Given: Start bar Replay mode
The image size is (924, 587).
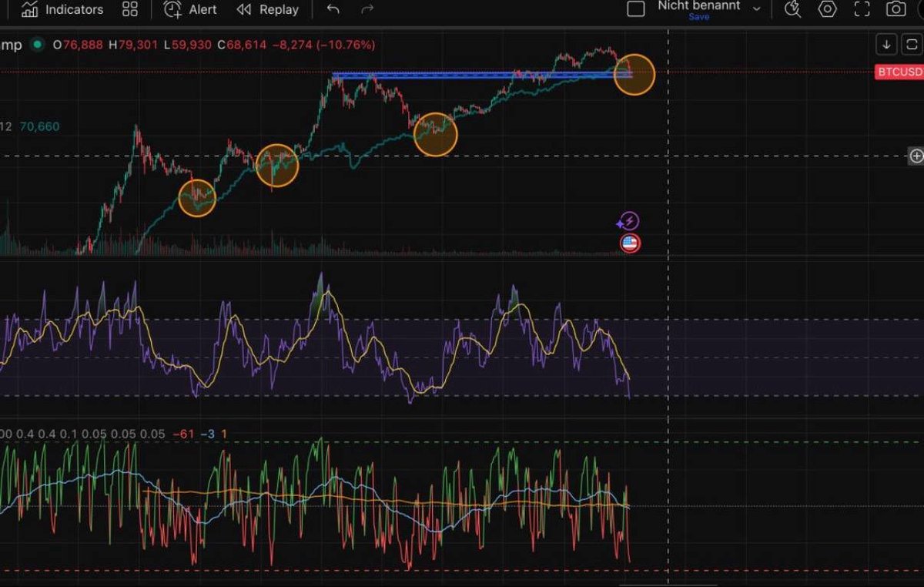Looking at the screenshot, I should pos(267,10).
